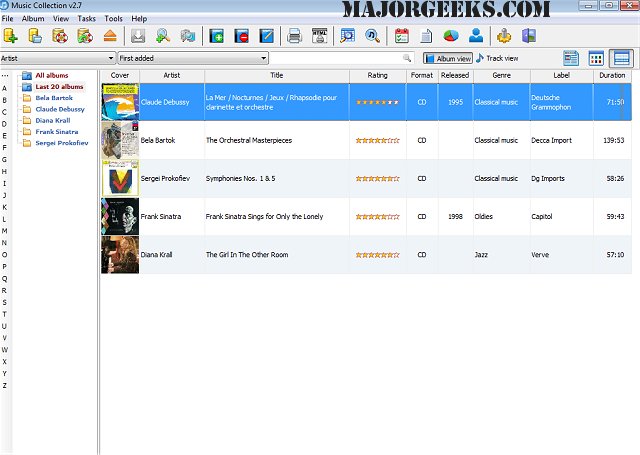Open the Tools menu

click(114, 19)
